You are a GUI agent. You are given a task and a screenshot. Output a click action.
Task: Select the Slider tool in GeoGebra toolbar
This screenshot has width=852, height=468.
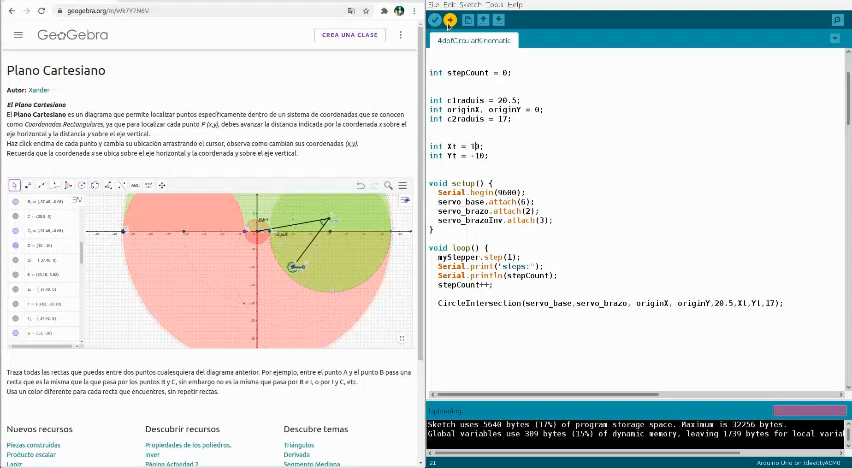click(x=148, y=185)
